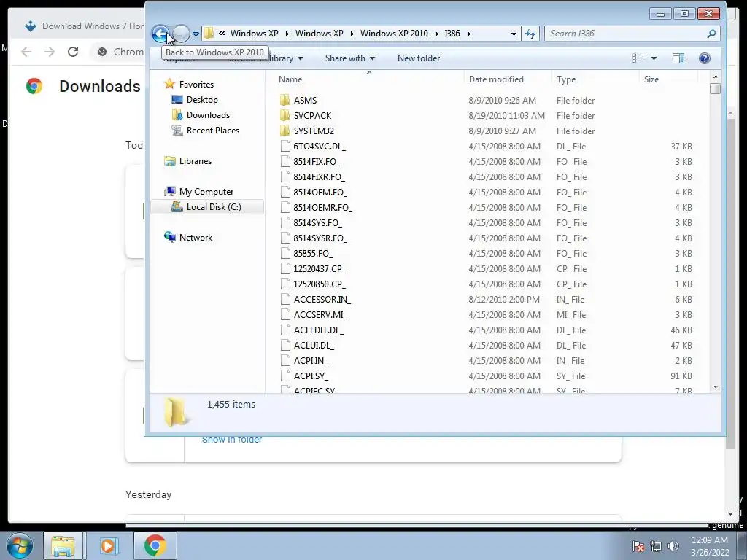747x560 pixels.
Task: Expand breadcrumb arrow after I386
Action: coord(469,34)
